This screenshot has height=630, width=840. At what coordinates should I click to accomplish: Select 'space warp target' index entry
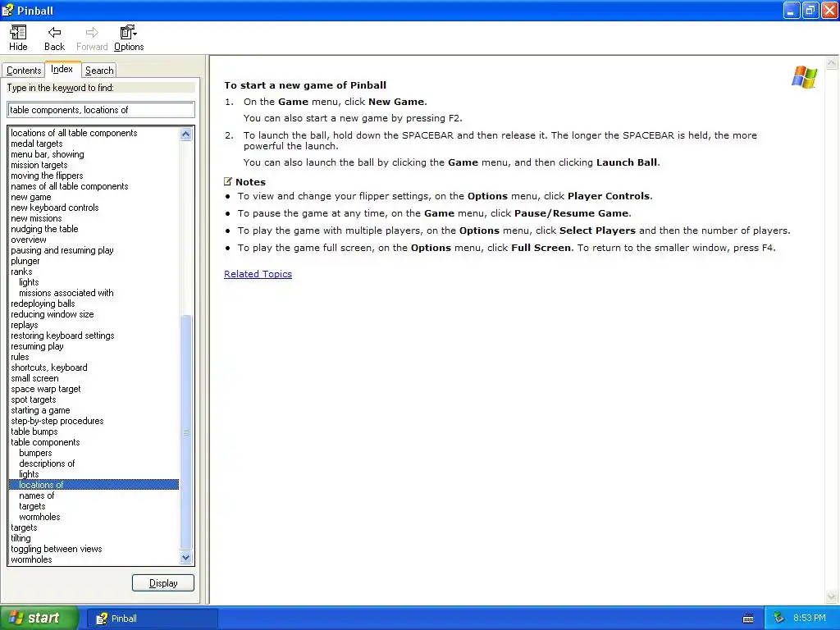[x=46, y=389]
